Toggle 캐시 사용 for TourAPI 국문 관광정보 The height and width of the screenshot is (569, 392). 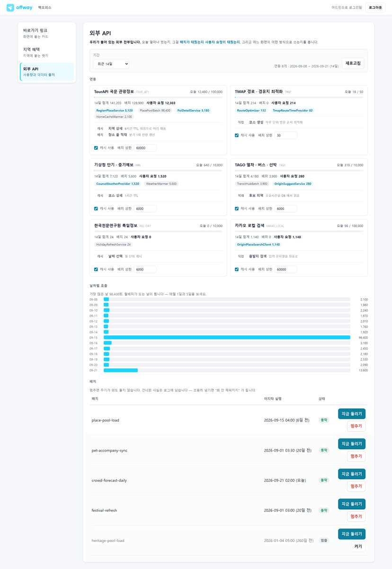pyautogui.click(x=96, y=148)
